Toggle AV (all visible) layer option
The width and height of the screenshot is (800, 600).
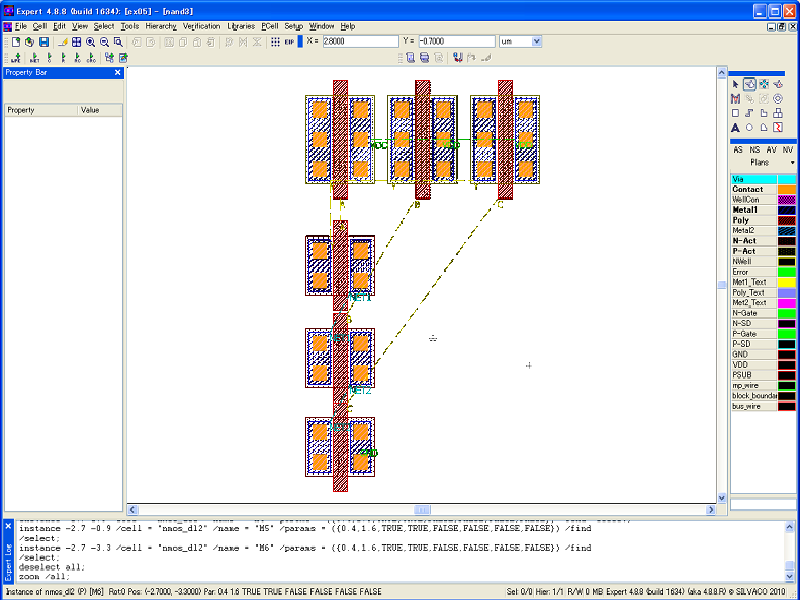click(x=771, y=149)
